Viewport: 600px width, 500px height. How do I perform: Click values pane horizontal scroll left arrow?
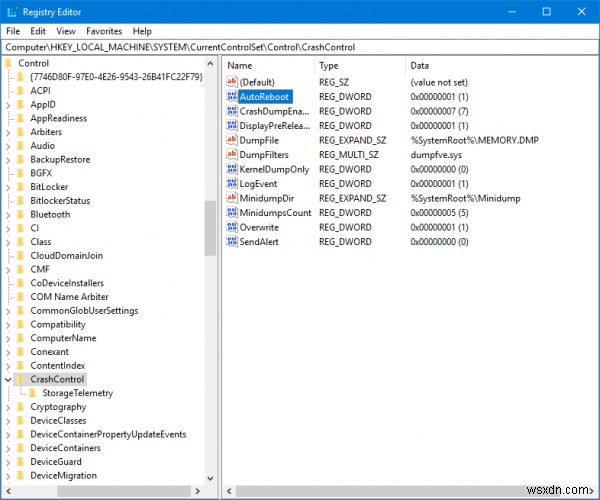pyautogui.click(x=229, y=490)
